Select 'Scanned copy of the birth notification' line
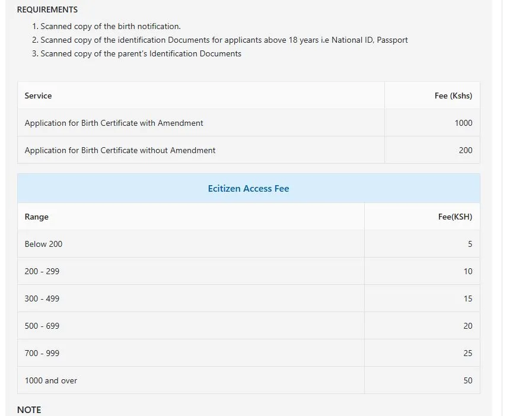This screenshot has height=416, width=532. click(110, 27)
